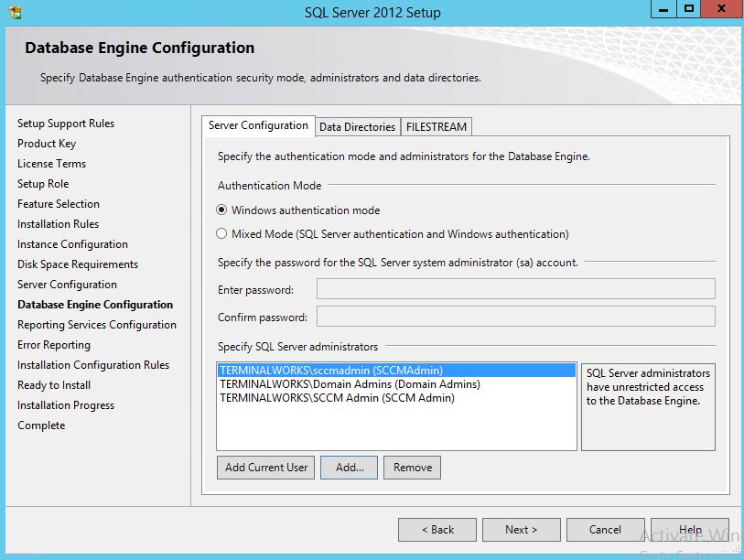Click Setup Role step in sidebar
Image resolution: width=744 pixels, height=560 pixels.
coord(43,184)
